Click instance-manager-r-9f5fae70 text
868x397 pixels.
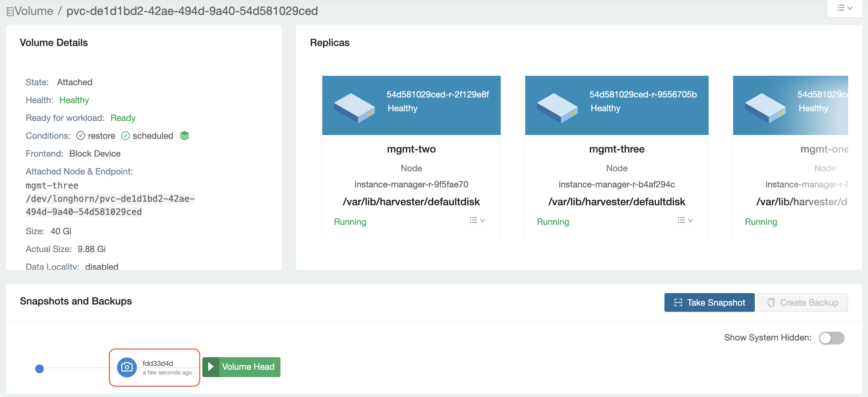(x=411, y=184)
